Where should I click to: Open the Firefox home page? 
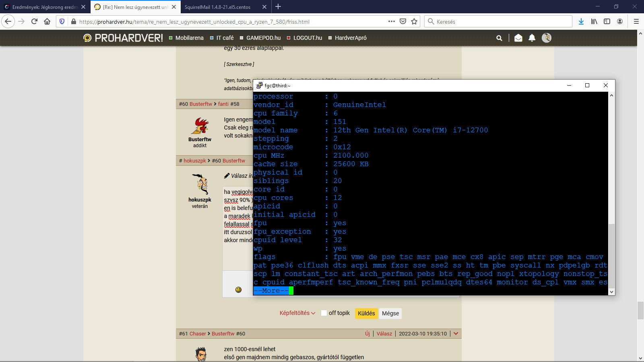[x=47, y=21]
